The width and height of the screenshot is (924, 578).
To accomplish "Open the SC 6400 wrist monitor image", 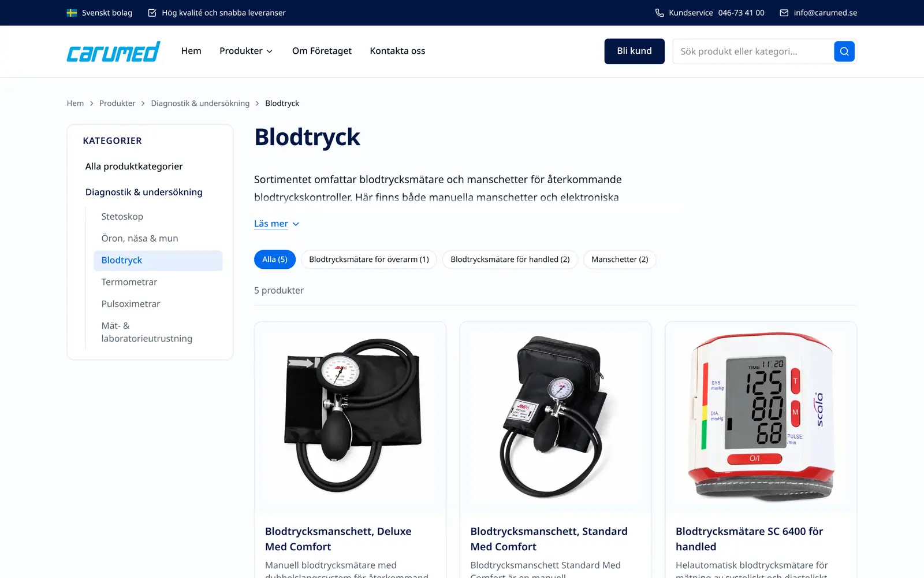I will [x=761, y=417].
